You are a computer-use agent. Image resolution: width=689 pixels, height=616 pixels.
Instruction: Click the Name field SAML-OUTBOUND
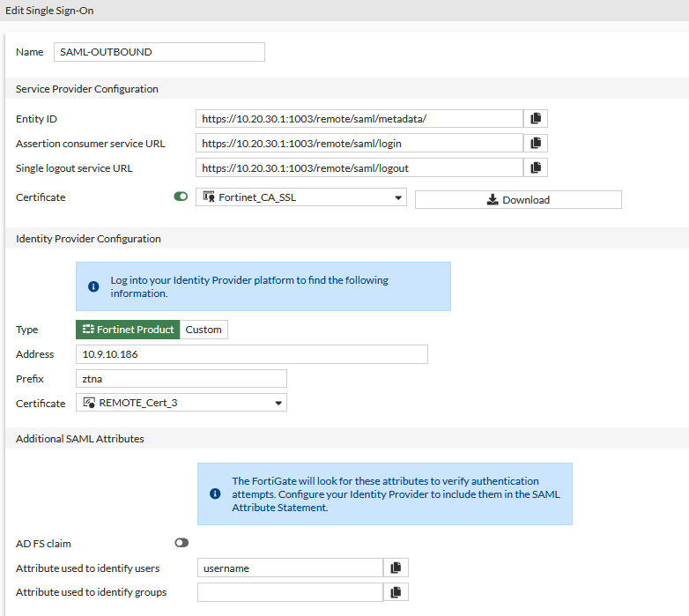159,52
